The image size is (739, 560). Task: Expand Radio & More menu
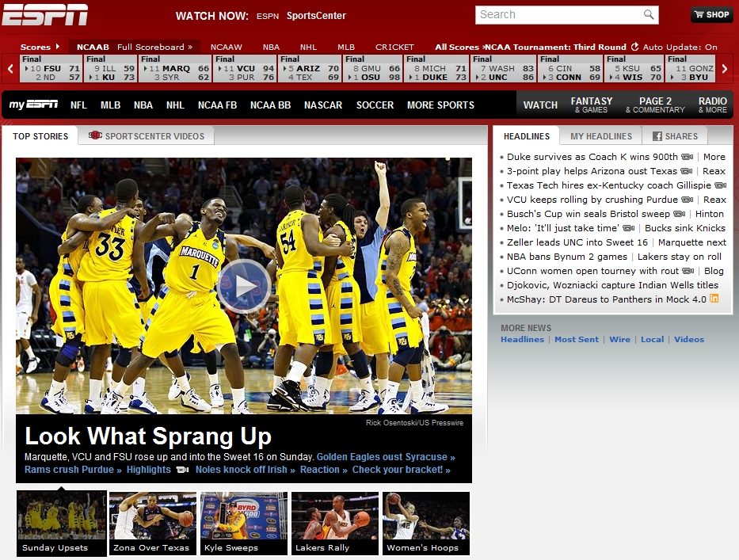pyautogui.click(x=713, y=105)
